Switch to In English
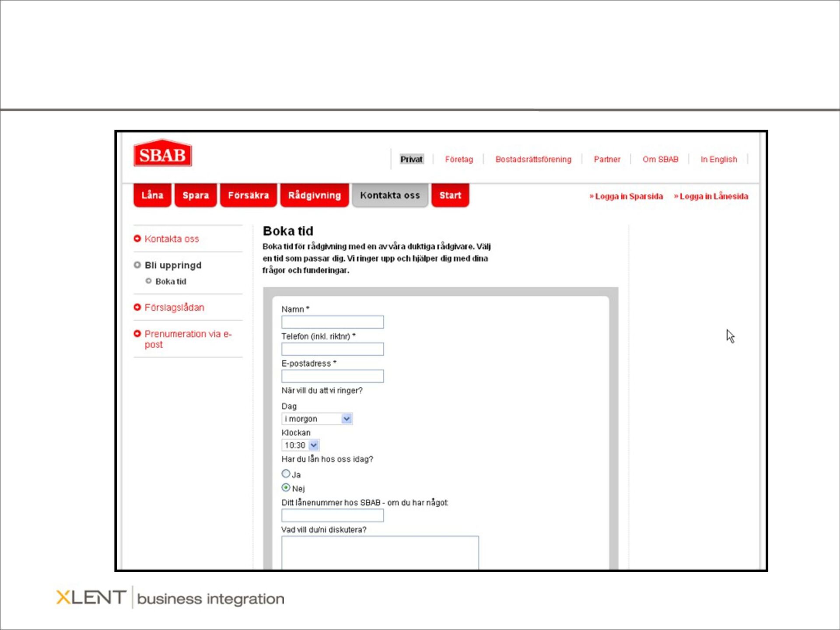 tap(719, 159)
